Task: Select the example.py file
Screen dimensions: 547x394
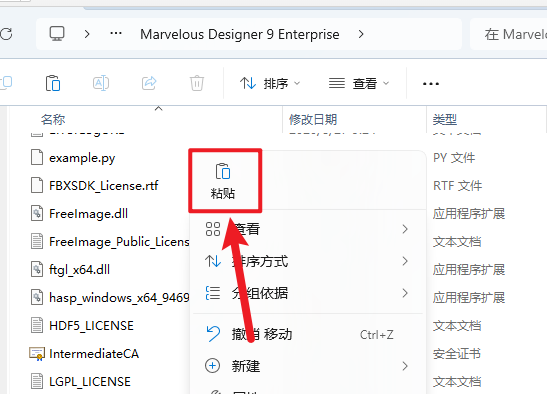Action: click(82, 158)
